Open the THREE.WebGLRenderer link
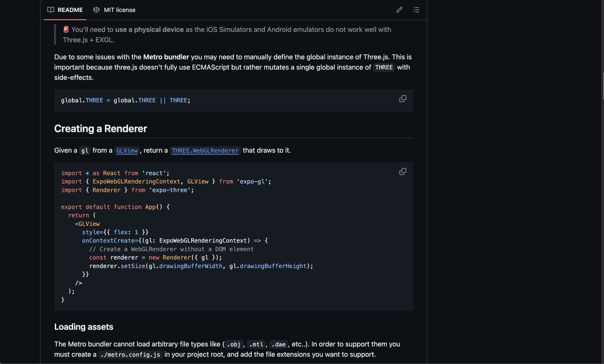This screenshot has width=604, height=364. pyautogui.click(x=205, y=151)
